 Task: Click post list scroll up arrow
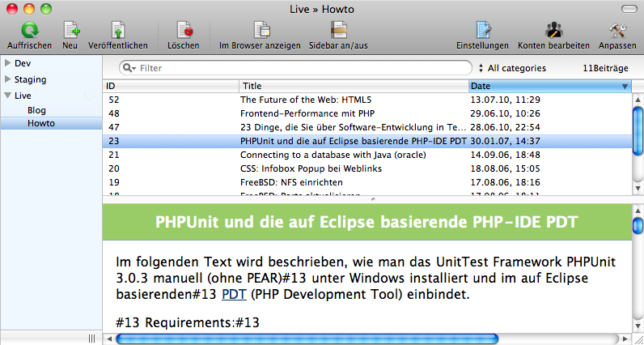[x=638, y=100]
